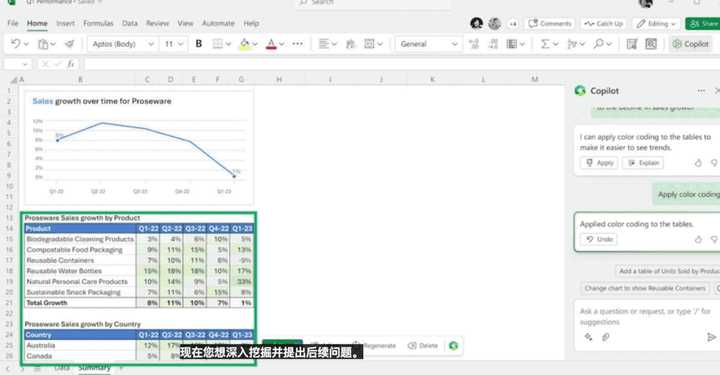Click the Find magnifier icon
Image resolution: width=720 pixels, height=375 pixels.
598,44
